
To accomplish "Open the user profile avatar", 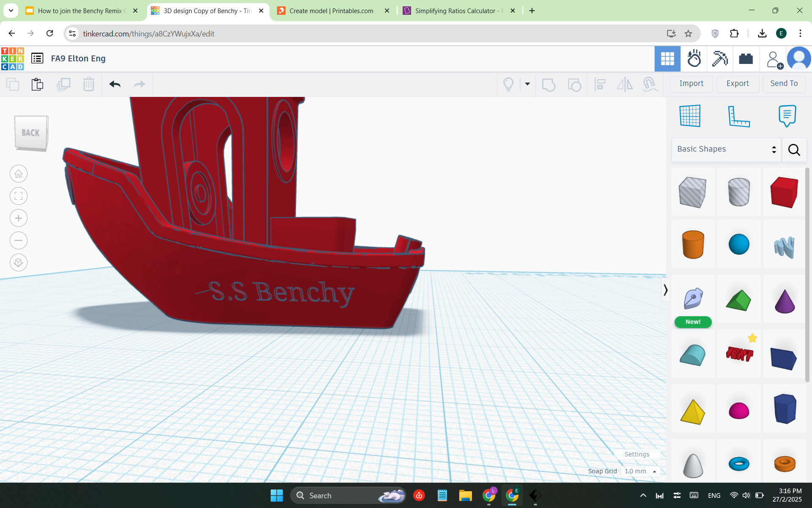I will [x=799, y=59].
